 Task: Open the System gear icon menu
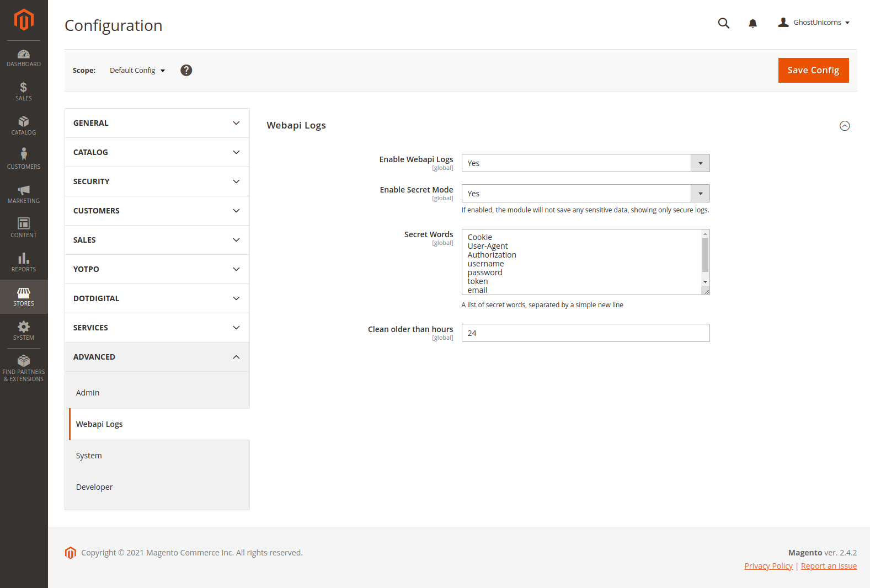24,331
